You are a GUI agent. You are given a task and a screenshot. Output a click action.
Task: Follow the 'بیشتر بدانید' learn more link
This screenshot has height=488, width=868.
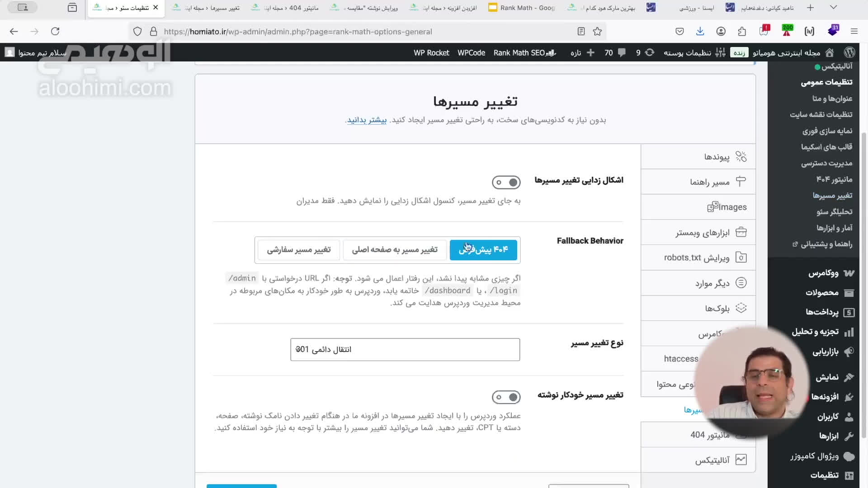pos(367,120)
